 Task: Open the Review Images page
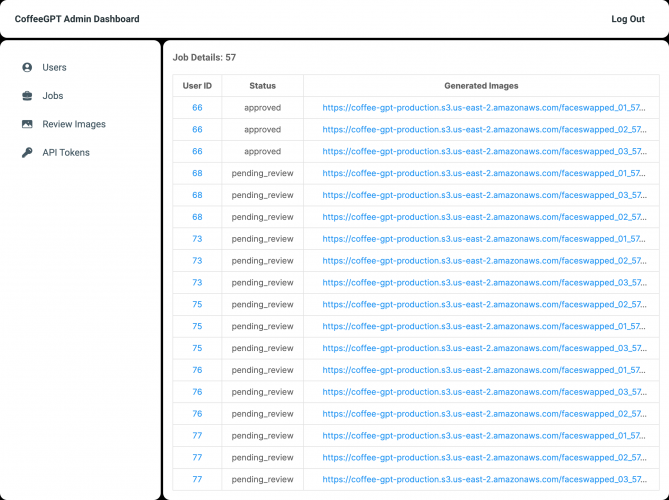[74, 124]
